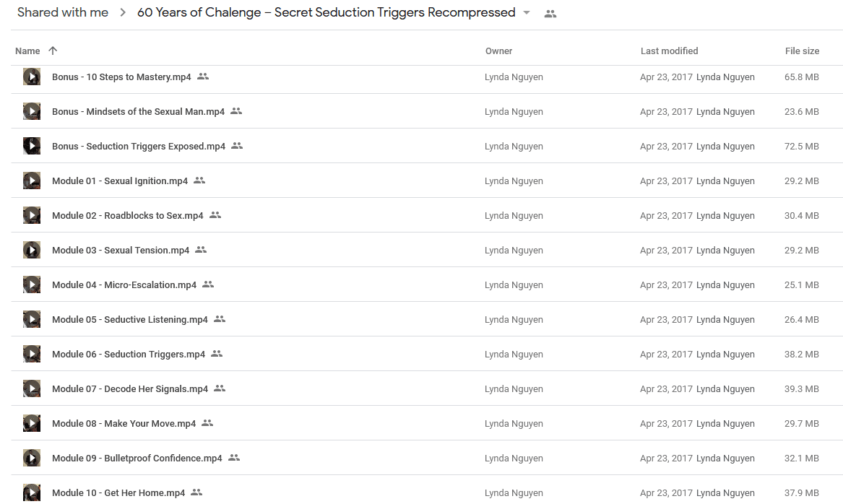Click the shared people icon next to Module 01 - Sexual Ignition.mp4
843x504 pixels.
199,181
